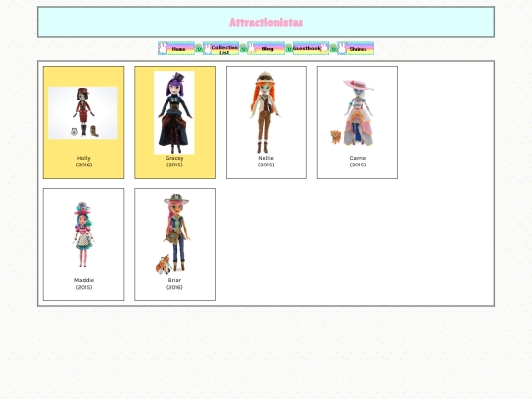
Task: Open the Shrines navigation button
Action: (356, 48)
